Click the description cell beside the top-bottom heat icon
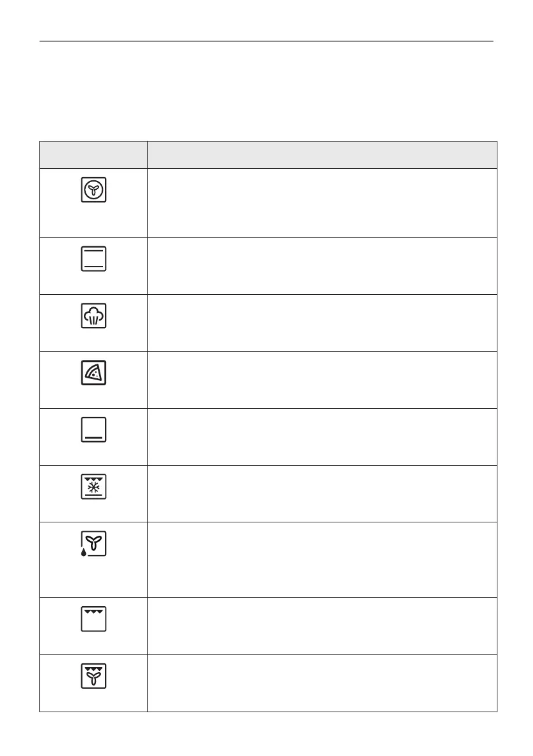Viewport: 533px width, 756px height. click(x=321, y=266)
